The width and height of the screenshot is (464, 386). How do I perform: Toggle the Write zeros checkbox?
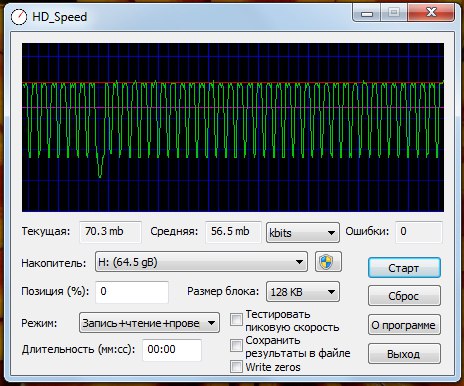tap(236, 366)
